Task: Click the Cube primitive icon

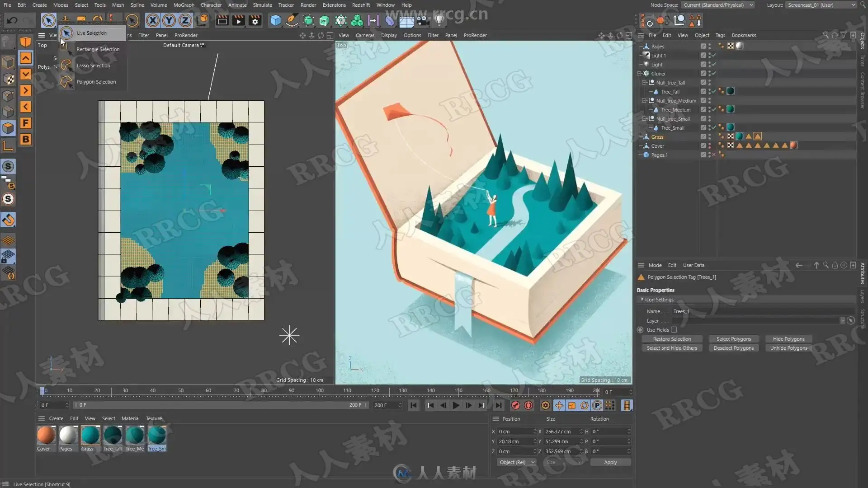Action: pyautogui.click(x=275, y=20)
